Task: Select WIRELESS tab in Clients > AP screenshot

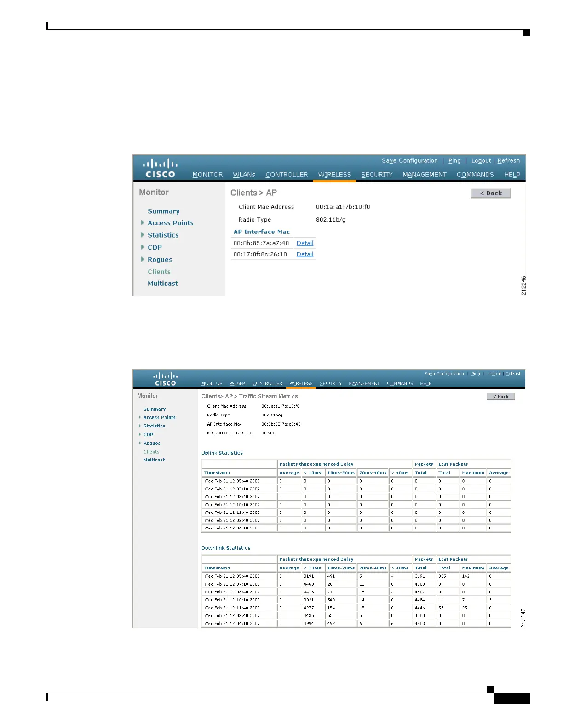Action: [334, 175]
